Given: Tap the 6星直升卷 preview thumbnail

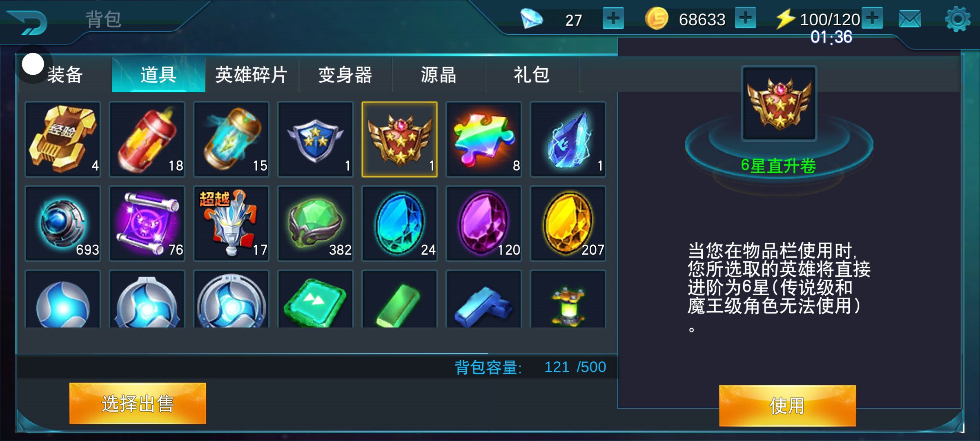Looking at the screenshot, I should pos(779,104).
